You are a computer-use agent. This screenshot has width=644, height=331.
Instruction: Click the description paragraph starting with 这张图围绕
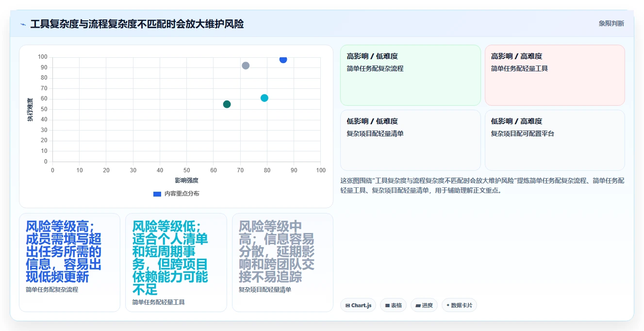point(482,185)
